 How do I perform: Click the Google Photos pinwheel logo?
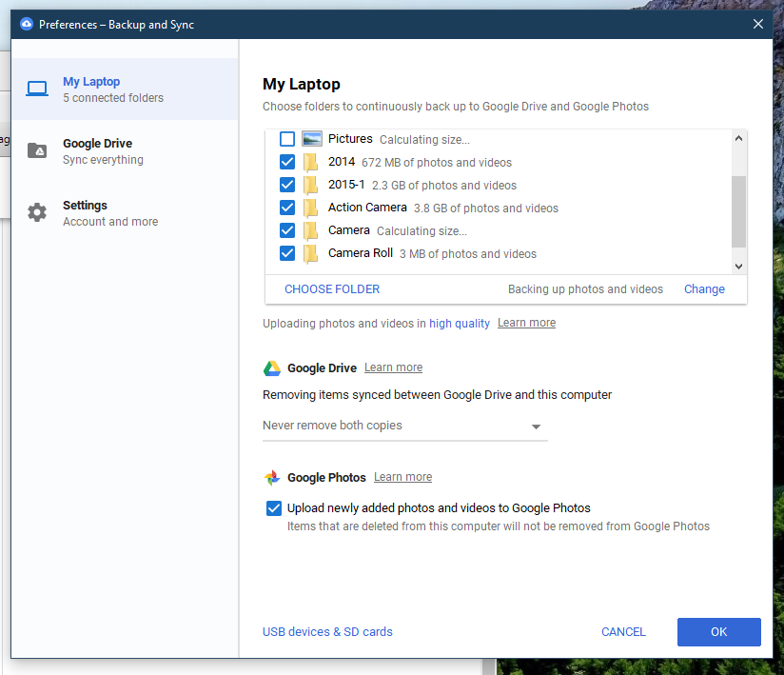272,478
